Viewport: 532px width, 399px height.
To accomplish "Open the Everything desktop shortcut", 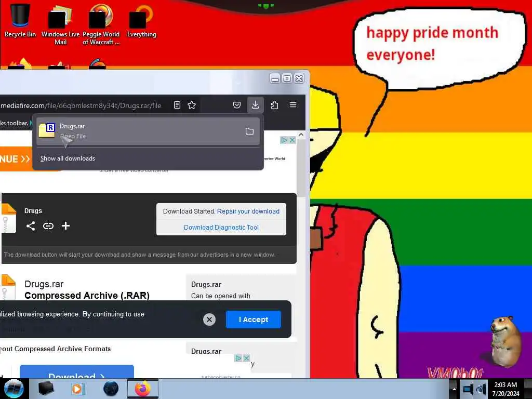I will click(x=141, y=21).
